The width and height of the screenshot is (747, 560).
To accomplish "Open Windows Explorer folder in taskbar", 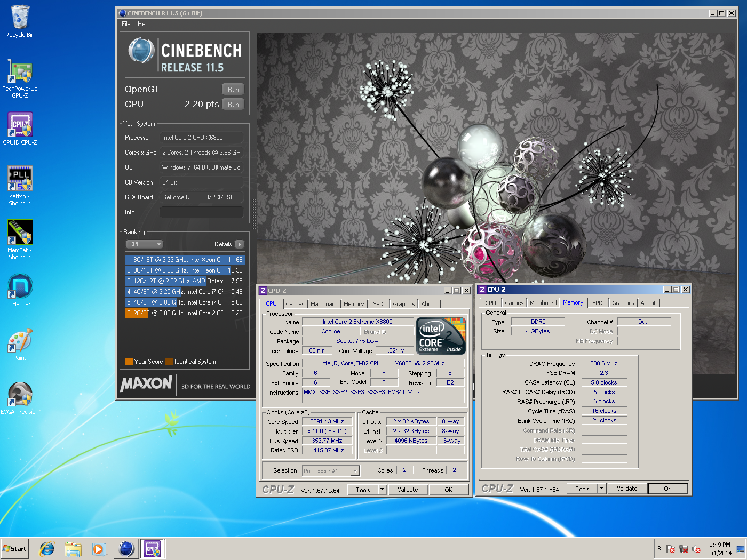I will point(73,548).
